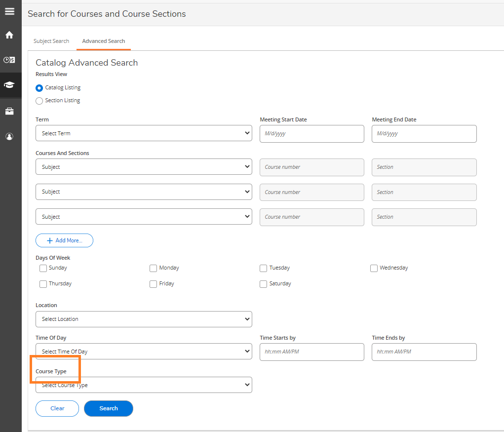Expand the Select Time Of Day dropdown
This screenshot has height=432, width=504.
(x=144, y=352)
